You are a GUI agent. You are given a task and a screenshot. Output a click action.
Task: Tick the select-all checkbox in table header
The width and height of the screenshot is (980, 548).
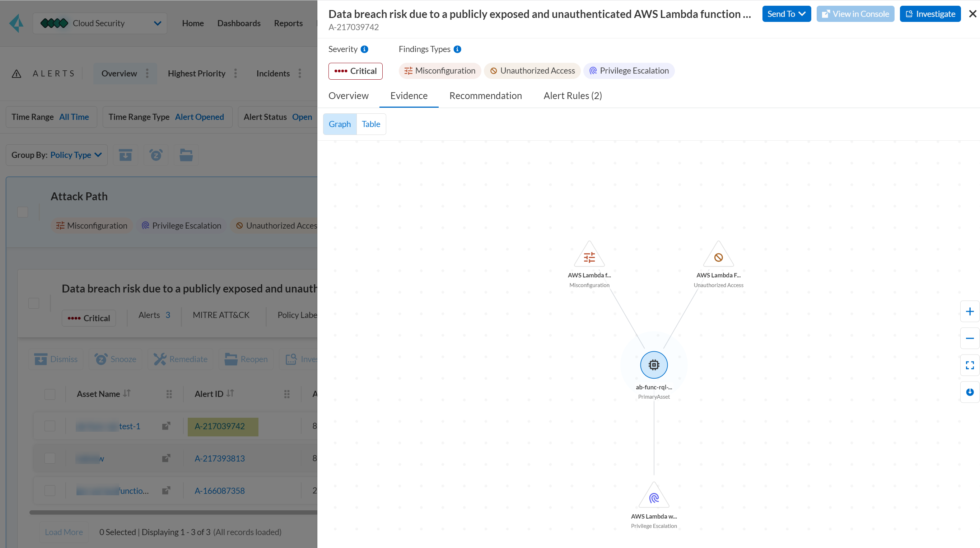pyautogui.click(x=50, y=394)
